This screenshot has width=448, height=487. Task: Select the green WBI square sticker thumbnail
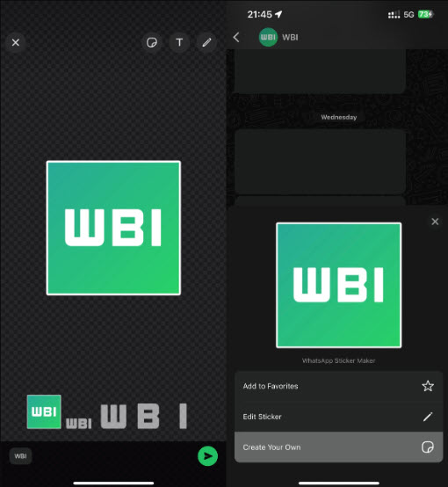pos(44,411)
